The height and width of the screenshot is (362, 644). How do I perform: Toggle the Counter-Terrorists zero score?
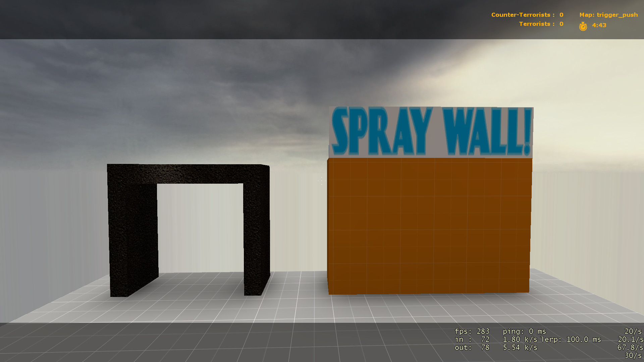(x=560, y=15)
